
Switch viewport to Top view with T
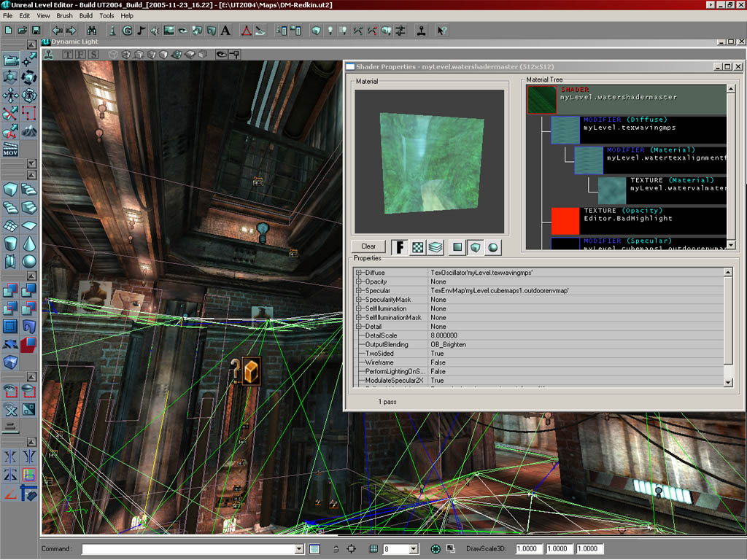coord(68,54)
